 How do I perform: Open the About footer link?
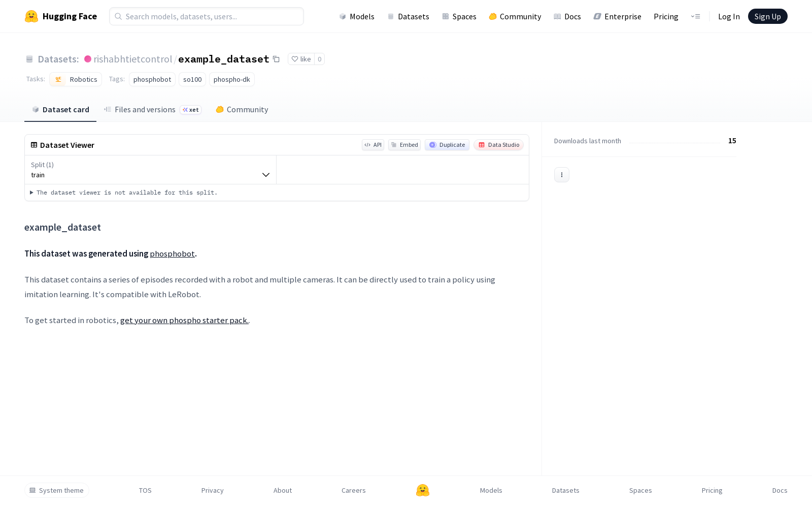[283, 490]
